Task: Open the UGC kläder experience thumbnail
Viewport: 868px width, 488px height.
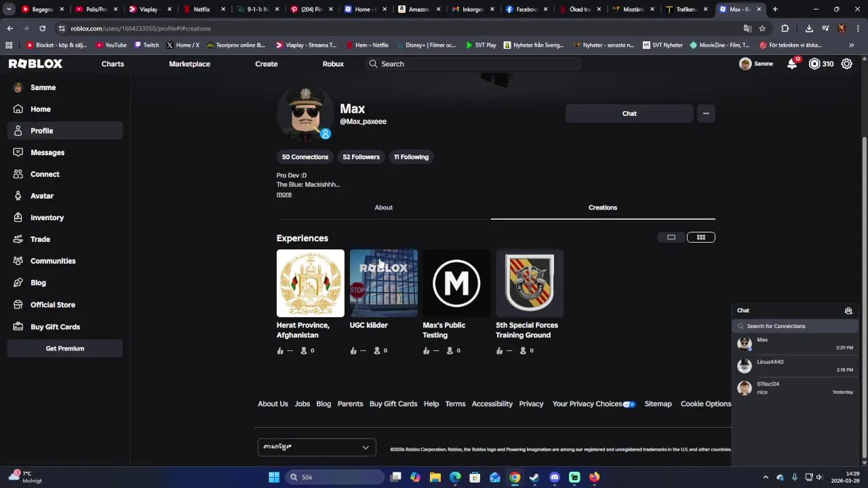Action: point(384,283)
